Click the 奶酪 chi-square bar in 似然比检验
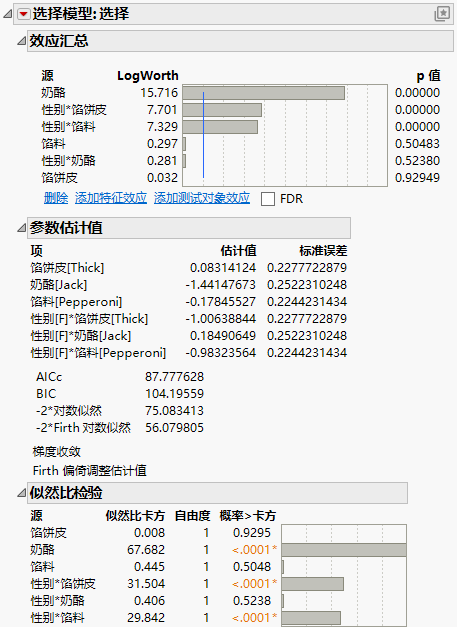The image size is (457, 627). (x=344, y=550)
